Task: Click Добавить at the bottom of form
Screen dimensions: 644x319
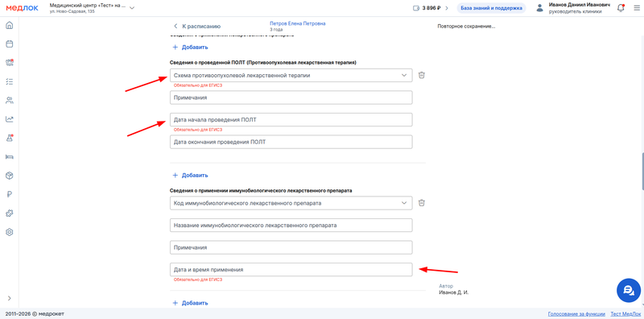Action: [x=190, y=303]
